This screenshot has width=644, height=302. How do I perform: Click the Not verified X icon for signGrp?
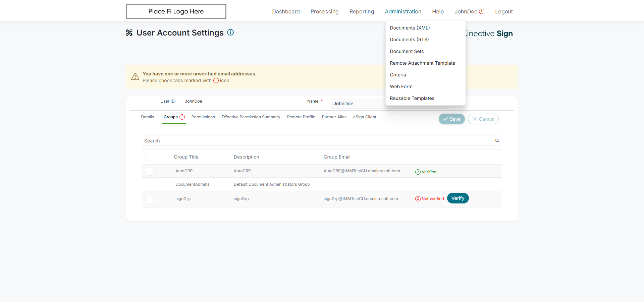click(x=418, y=199)
